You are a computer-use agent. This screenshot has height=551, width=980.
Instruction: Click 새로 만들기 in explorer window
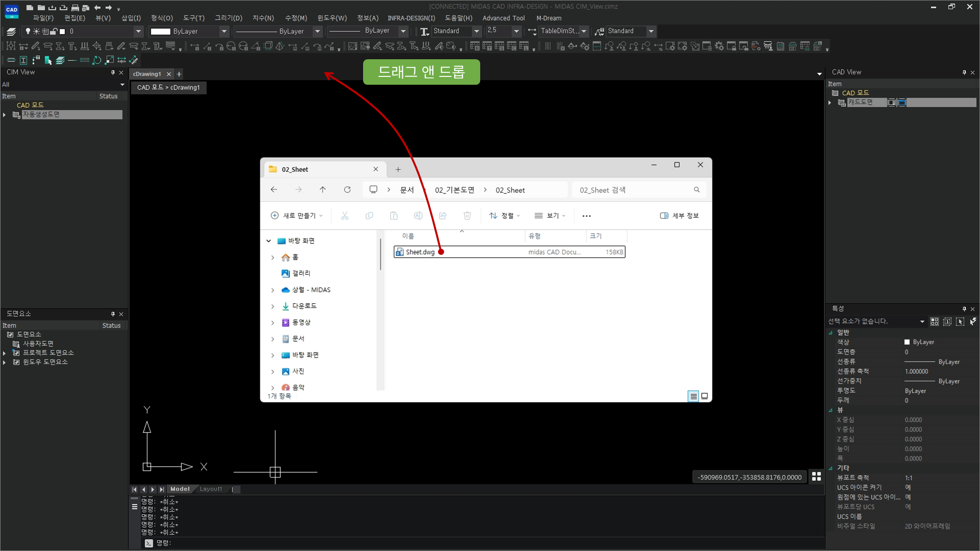(x=296, y=216)
